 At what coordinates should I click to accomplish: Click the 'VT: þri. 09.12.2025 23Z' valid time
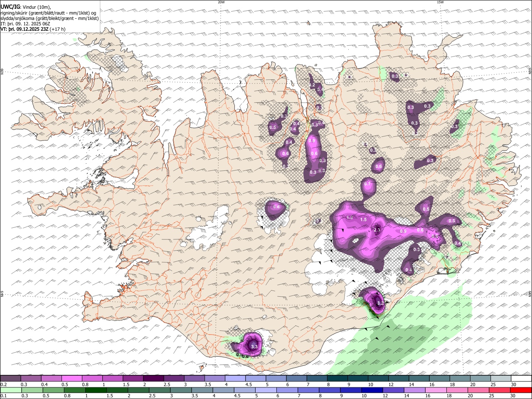click(x=25, y=29)
